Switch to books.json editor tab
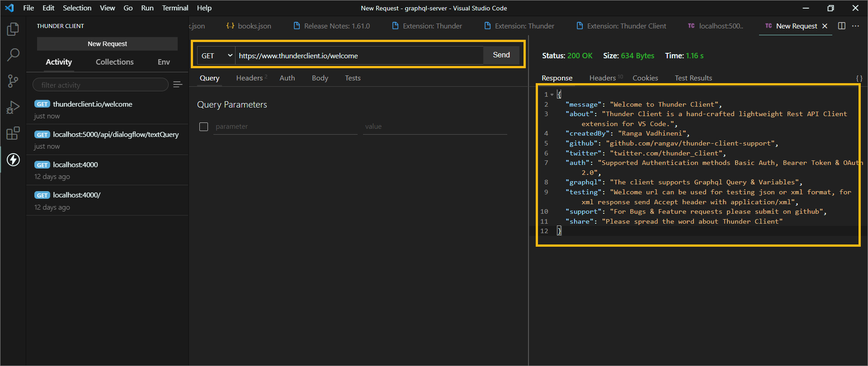The width and height of the screenshot is (868, 366). pos(249,26)
